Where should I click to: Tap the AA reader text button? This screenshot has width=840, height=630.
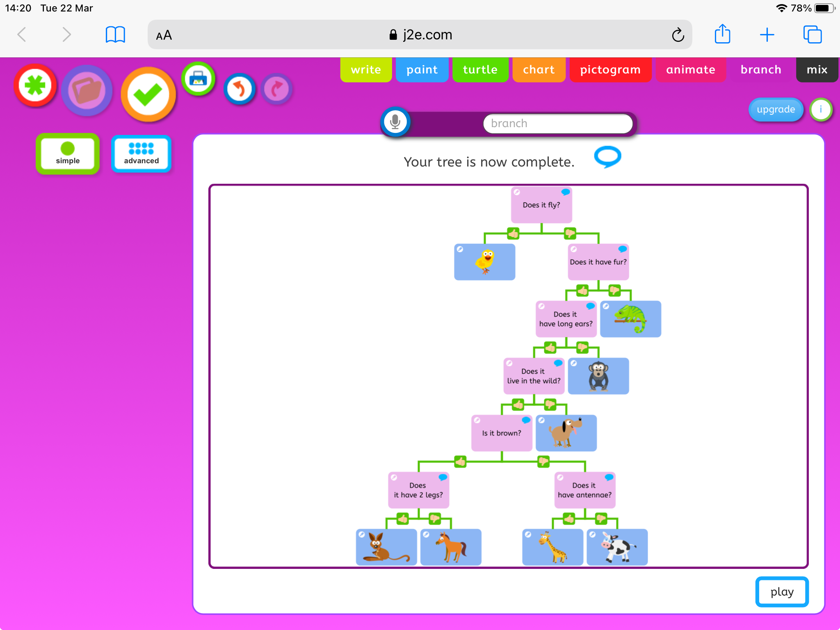(164, 35)
